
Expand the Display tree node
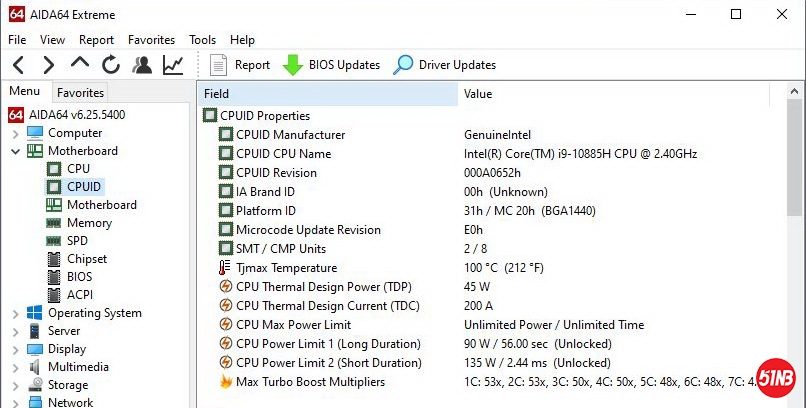click(15, 350)
